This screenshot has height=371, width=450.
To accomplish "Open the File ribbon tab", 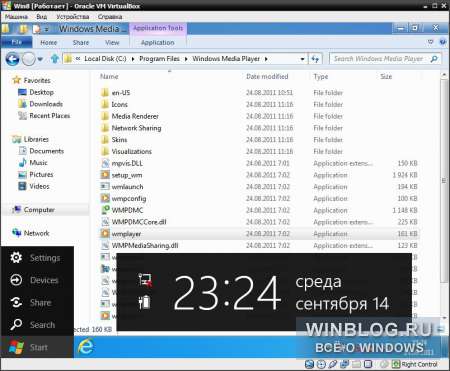I will 17,42.
